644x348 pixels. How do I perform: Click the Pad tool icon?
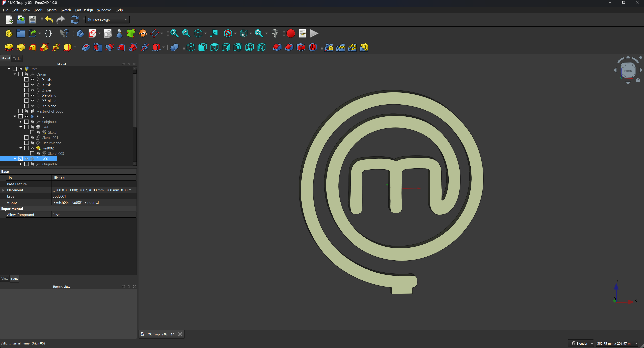pos(9,47)
